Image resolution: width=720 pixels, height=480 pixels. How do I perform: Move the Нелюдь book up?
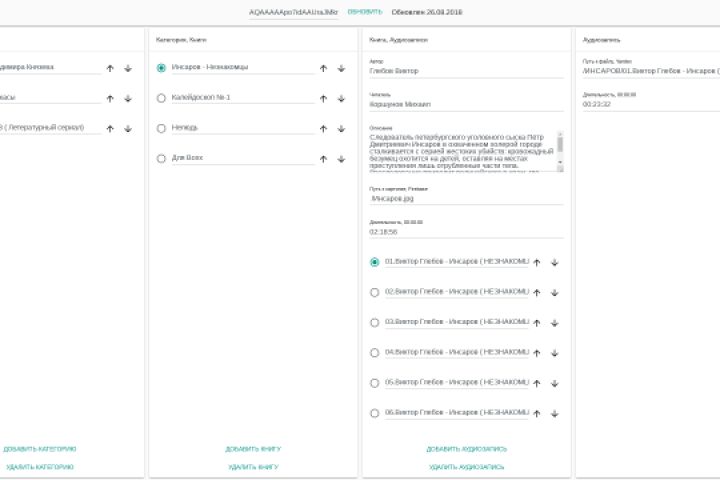(323, 128)
